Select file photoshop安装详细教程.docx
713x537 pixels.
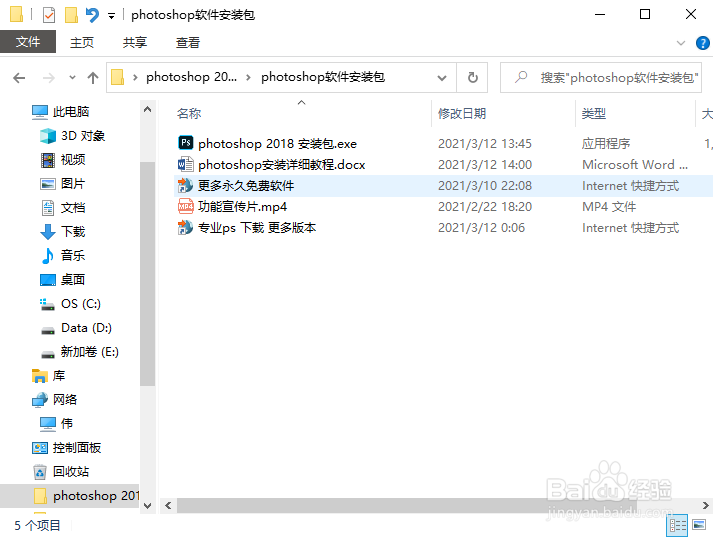[x=281, y=165]
